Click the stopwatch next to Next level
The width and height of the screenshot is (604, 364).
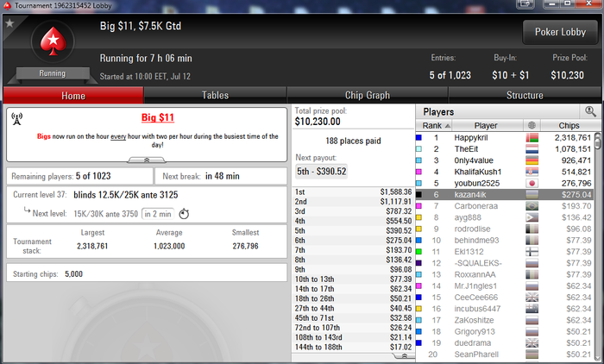click(184, 214)
